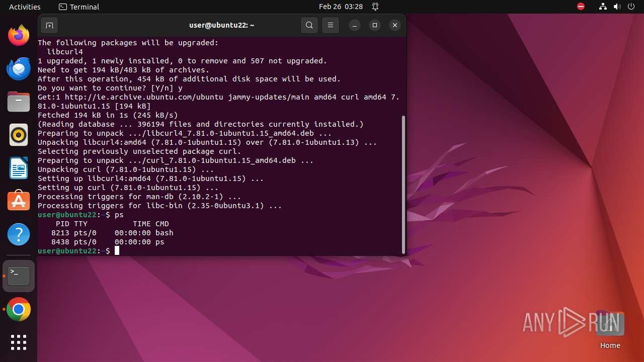Launch Firefox from the dock
This screenshot has width=644, height=362.
tap(19, 35)
